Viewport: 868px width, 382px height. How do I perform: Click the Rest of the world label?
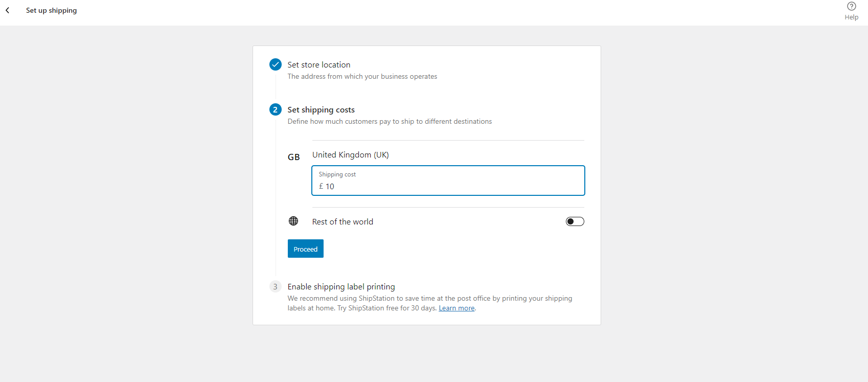[x=342, y=222]
